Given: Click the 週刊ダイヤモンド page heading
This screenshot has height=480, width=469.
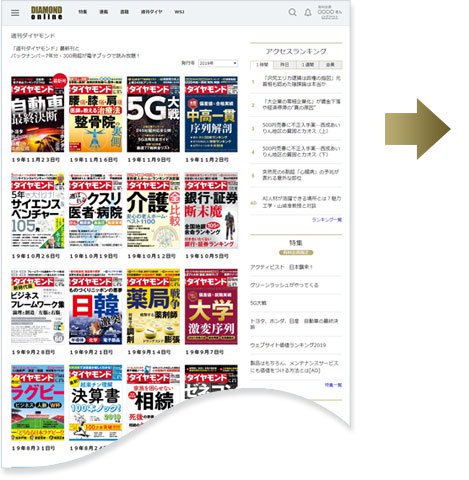Looking at the screenshot, I should [x=33, y=36].
